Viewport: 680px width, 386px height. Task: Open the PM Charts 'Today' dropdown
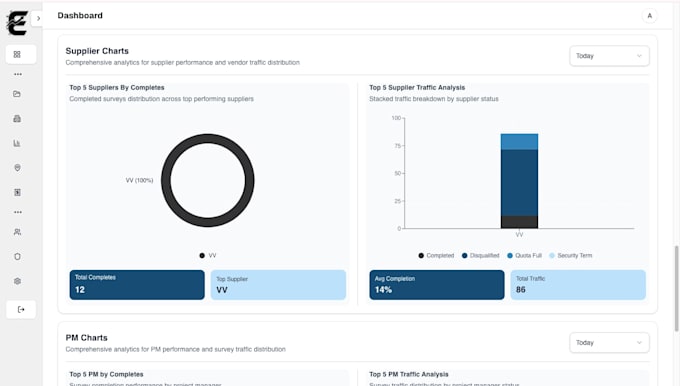[x=609, y=343]
